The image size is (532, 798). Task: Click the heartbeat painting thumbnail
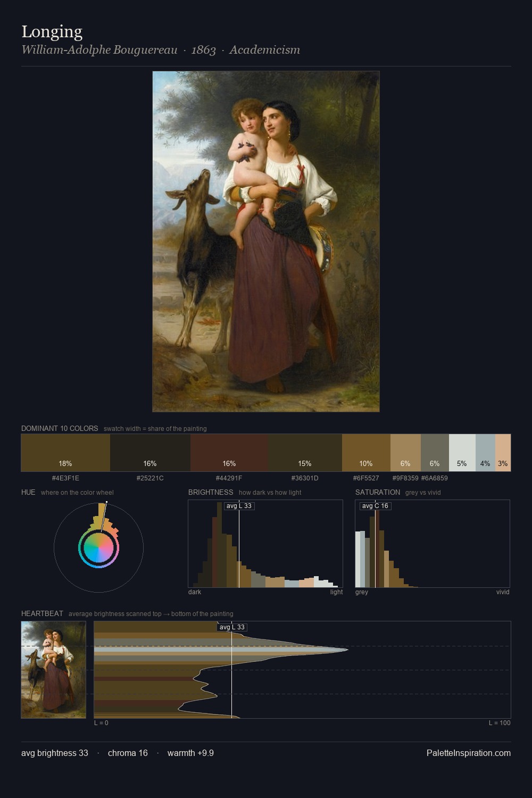click(53, 670)
